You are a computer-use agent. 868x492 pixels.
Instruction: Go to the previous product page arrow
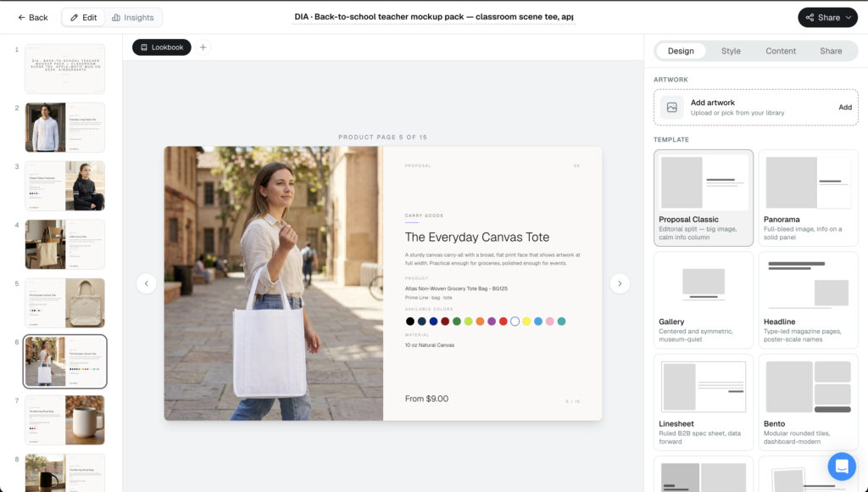(x=146, y=283)
